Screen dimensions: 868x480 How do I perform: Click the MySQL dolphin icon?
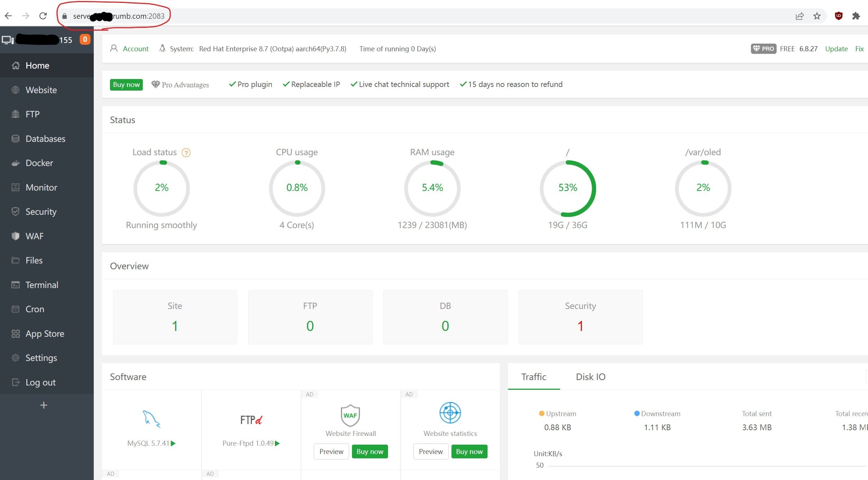pyautogui.click(x=151, y=419)
